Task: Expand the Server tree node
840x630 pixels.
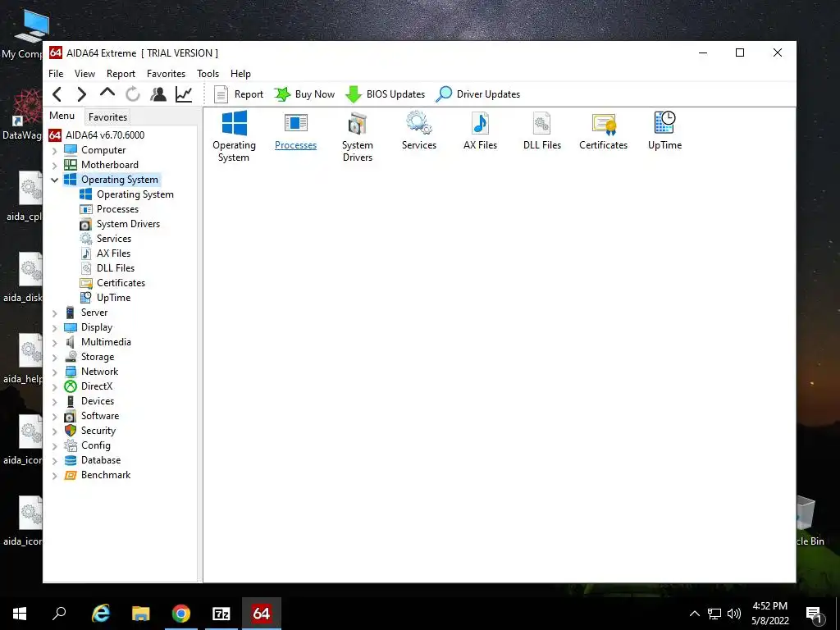Action: point(55,313)
